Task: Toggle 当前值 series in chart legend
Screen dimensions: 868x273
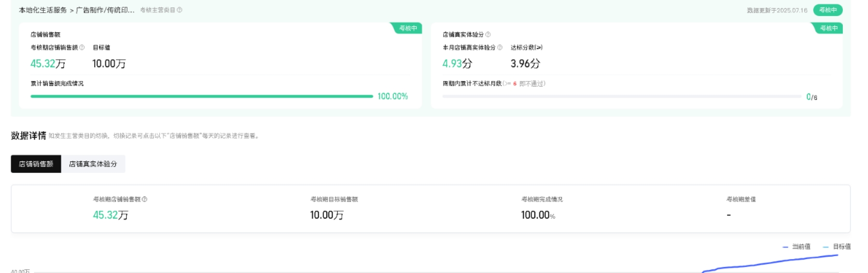Action: (797, 247)
